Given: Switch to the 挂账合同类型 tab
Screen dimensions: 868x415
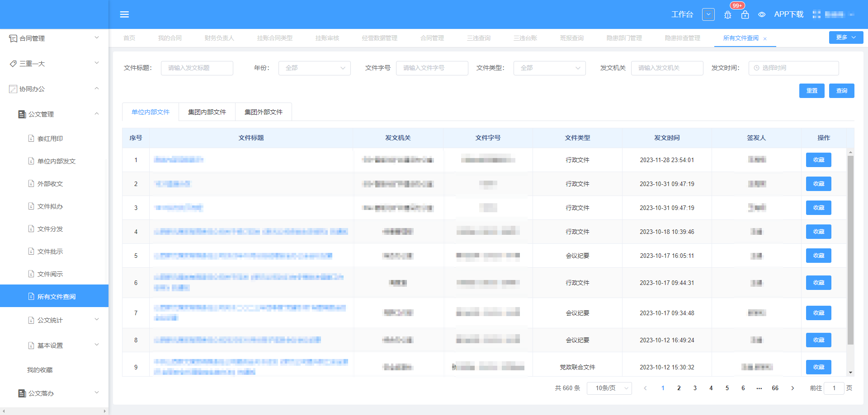Looking at the screenshot, I should pyautogui.click(x=275, y=38).
